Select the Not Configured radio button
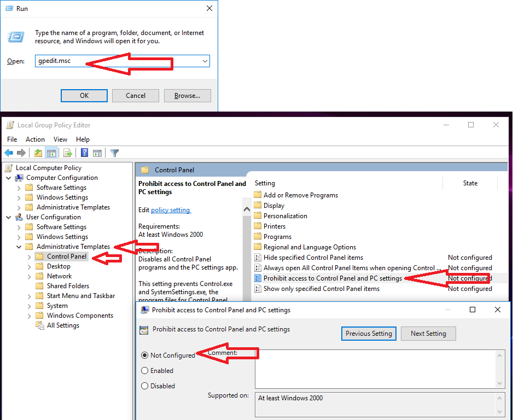 point(144,355)
